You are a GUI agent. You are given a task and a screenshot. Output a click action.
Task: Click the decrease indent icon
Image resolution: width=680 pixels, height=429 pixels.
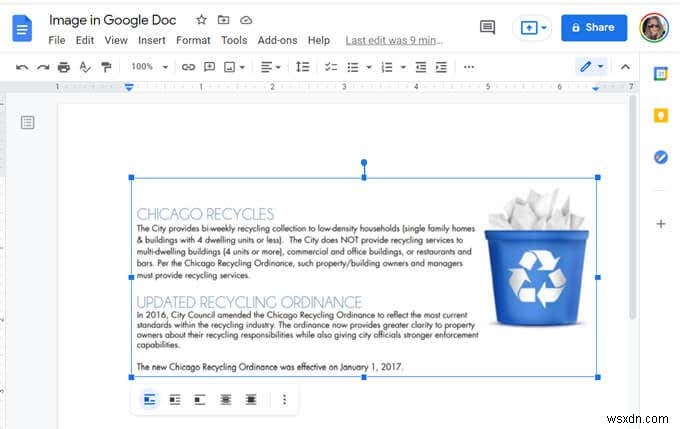(x=421, y=67)
